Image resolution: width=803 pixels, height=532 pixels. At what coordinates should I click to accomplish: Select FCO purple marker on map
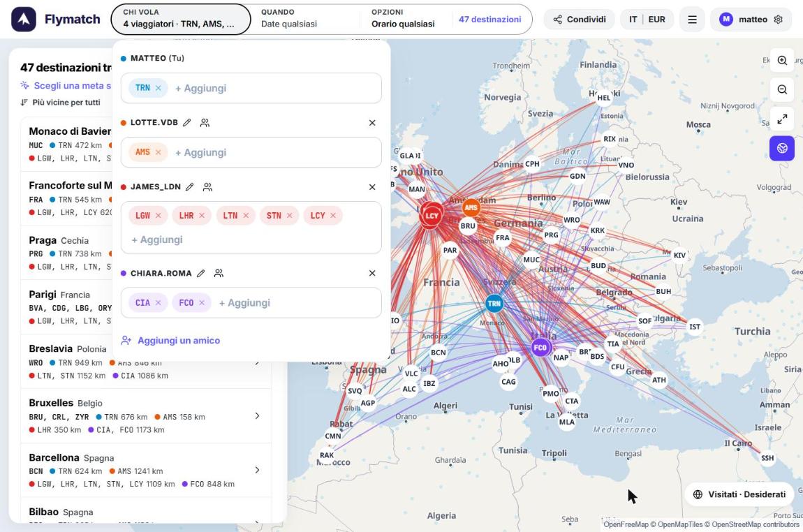coord(540,348)
